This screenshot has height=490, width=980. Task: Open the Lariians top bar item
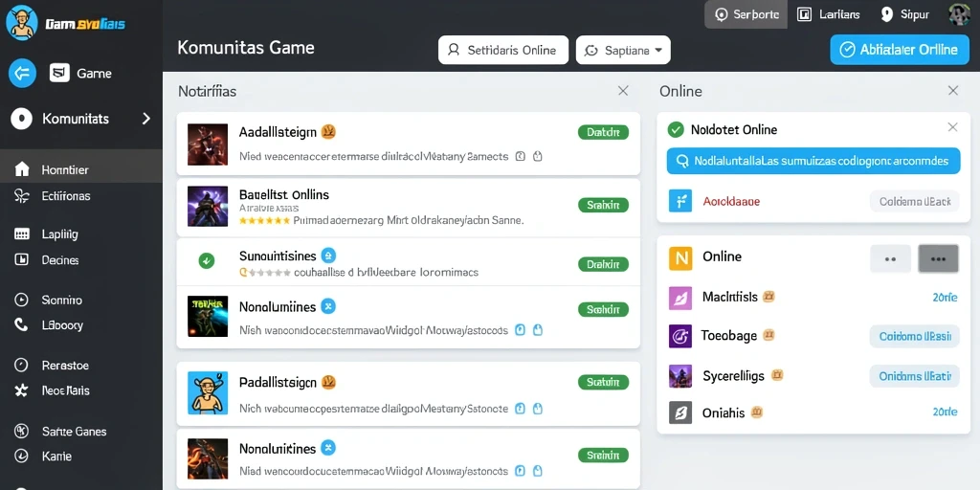[829, 14]
